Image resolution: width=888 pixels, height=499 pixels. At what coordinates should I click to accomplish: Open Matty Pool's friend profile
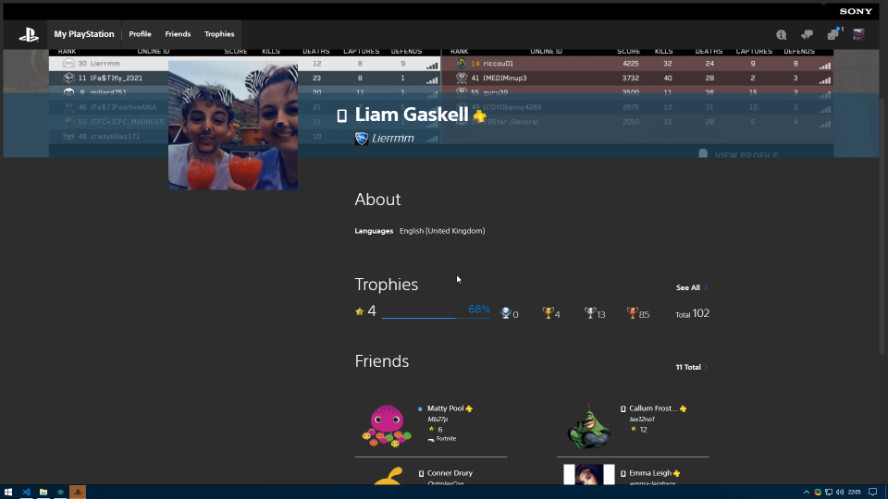[445, 408]
